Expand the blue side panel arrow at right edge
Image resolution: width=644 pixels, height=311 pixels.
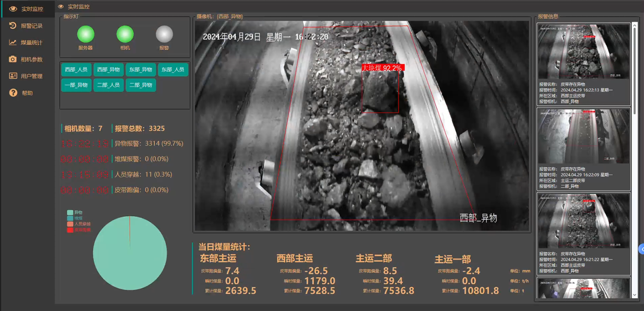(x=641, y=249)
